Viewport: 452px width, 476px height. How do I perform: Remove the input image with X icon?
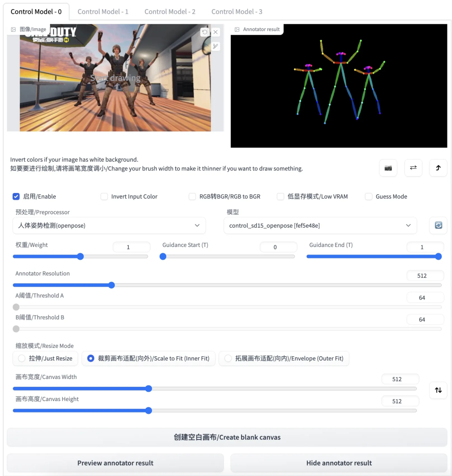click(216, 32)
